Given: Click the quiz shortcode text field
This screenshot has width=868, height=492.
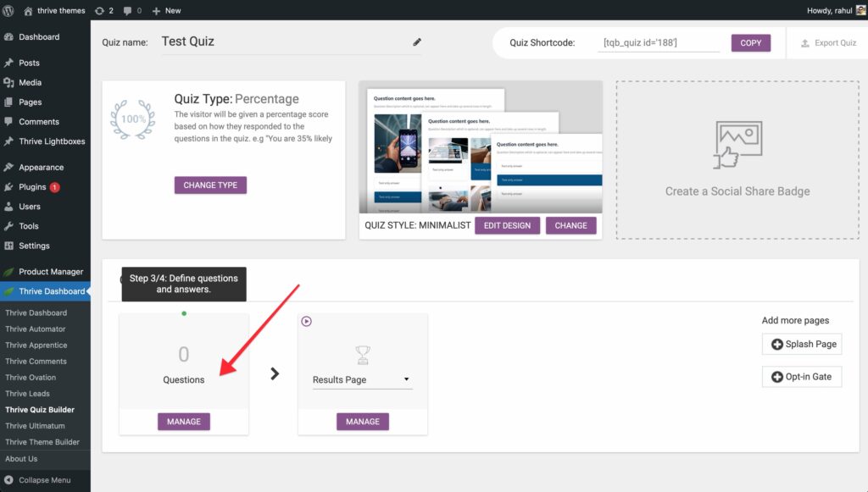Looking at the screenshot, I should (x=658, y=43).
